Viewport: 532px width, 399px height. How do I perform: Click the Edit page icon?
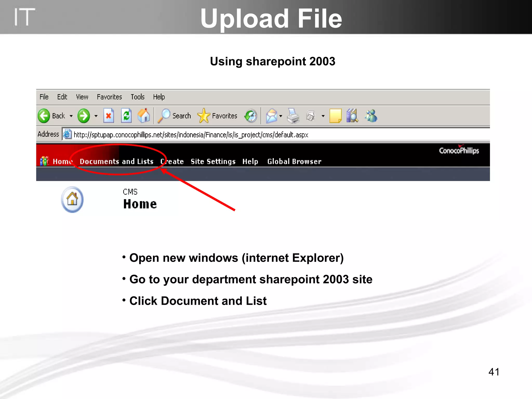(311, 116)
